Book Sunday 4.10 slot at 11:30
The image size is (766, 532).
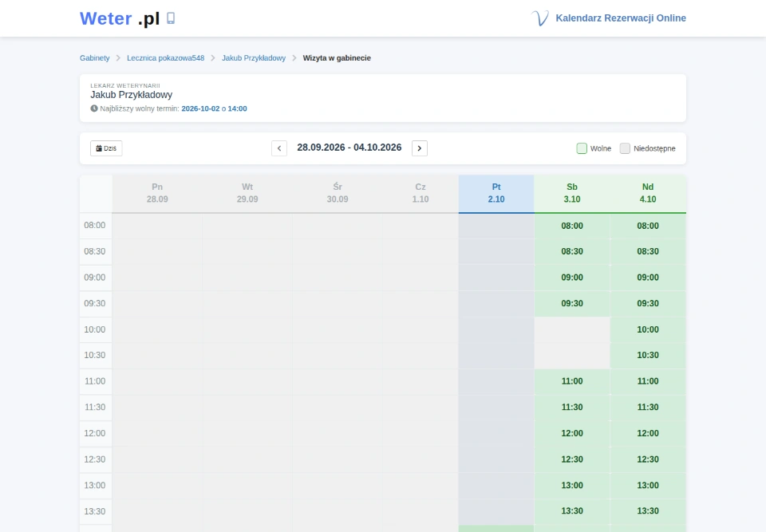point(648,408)
